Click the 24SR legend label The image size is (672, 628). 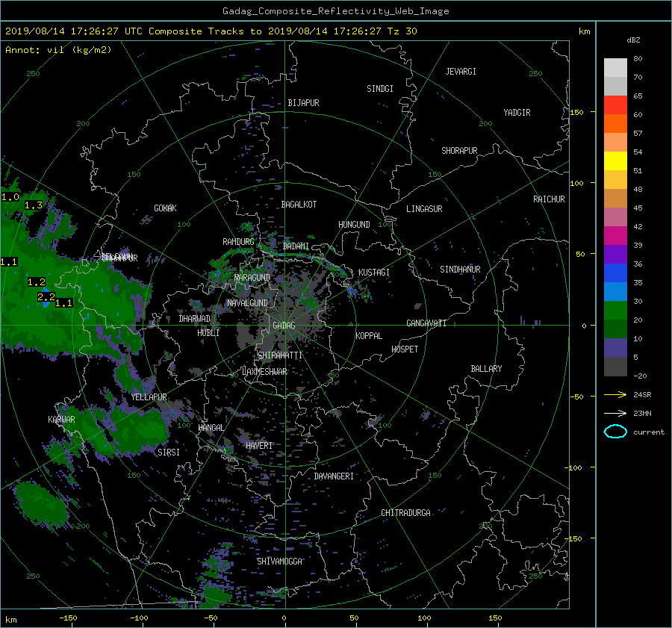642,395
